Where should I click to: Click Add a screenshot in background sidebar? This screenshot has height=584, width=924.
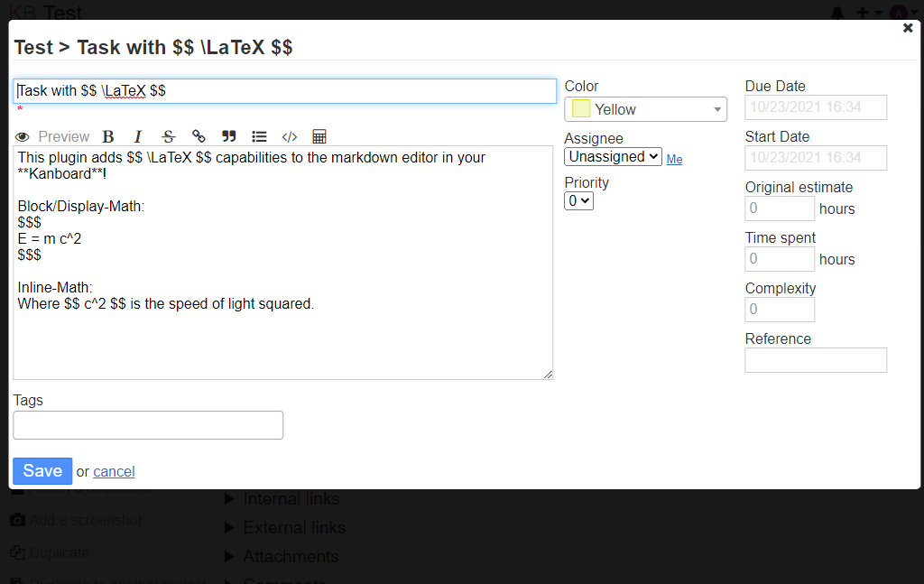coord(76,520)
